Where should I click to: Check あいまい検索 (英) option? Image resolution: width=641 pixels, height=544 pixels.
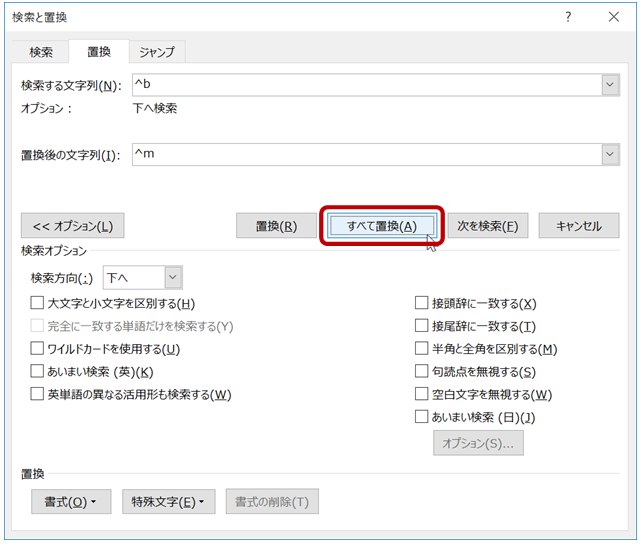tap(38, 372)
